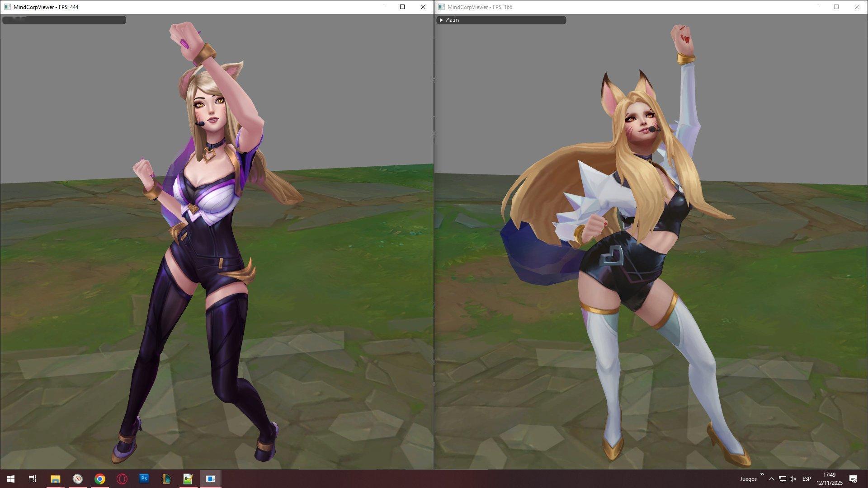Open the Action Center notifications
Image resolution: width=868 pixels, height=488 pixels.
click(853, 479)
